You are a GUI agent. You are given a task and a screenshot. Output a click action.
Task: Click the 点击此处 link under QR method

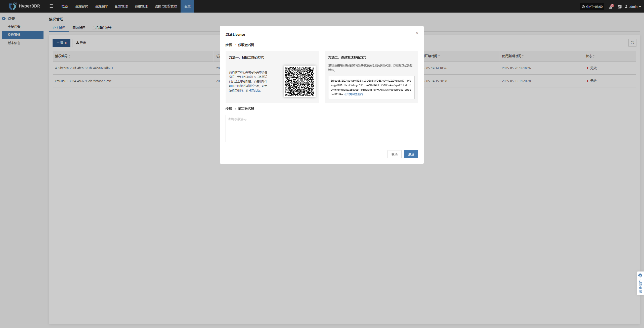pos(255,90)
